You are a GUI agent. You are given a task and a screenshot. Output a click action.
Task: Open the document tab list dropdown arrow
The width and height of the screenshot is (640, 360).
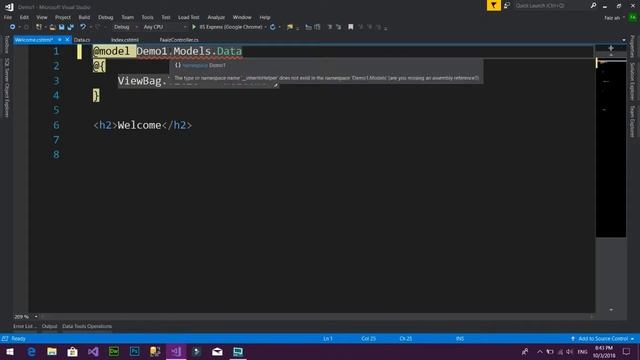point(624,40)
